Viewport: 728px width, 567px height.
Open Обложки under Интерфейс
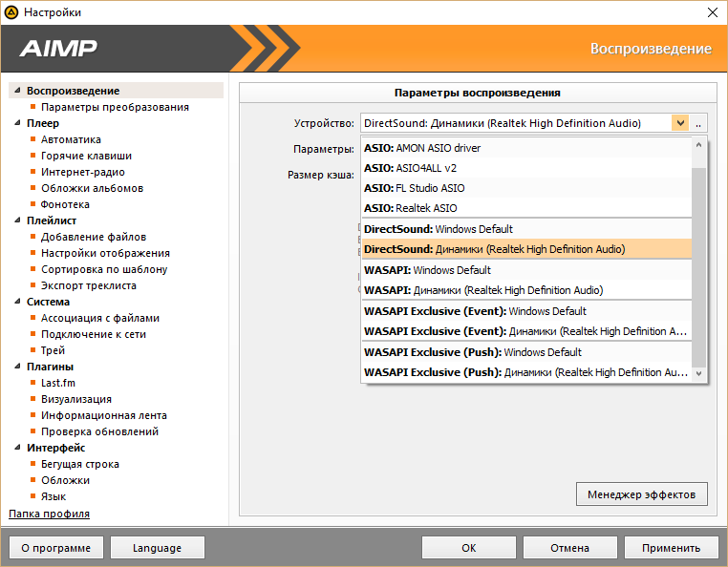[66, 480]
